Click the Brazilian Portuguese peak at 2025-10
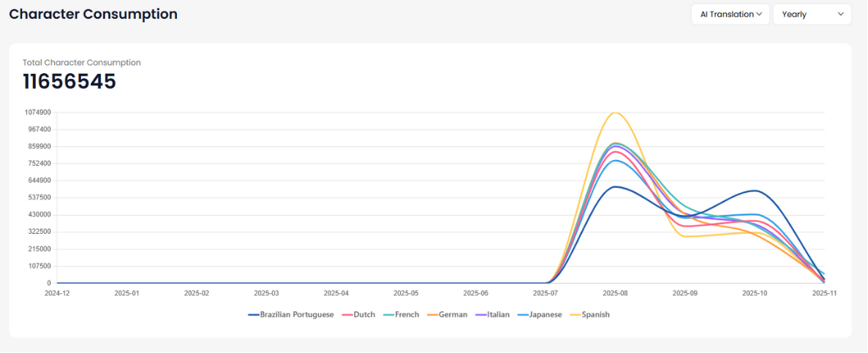 click(755, 191)
